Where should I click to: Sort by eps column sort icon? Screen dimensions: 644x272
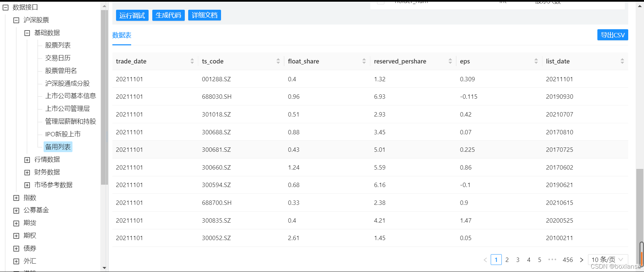click(x=536, y=61)
